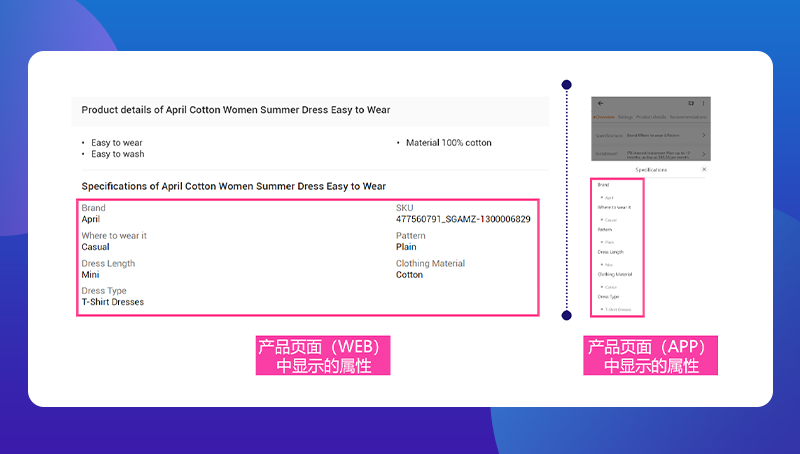The height and width of the screenshot is (454, 800).
Task: Expand the Installment row chevron in the app
Action: [704, 154]
